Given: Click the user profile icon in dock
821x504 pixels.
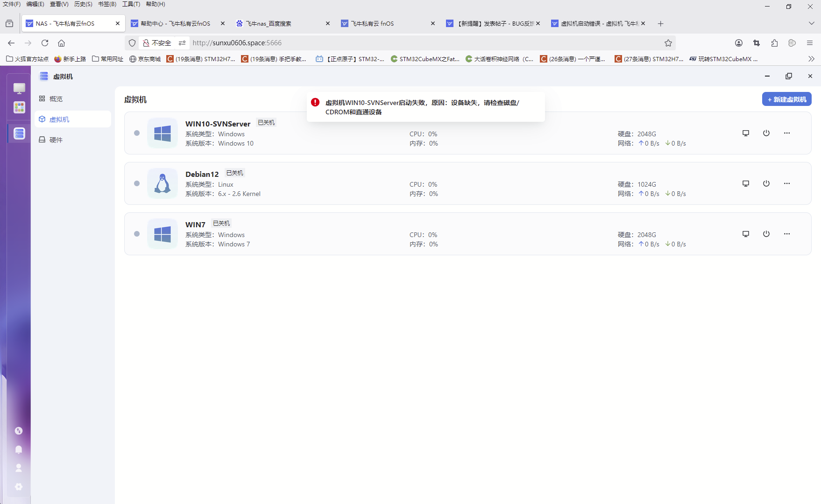Looking at the screenshot, I should click(19, 468).
